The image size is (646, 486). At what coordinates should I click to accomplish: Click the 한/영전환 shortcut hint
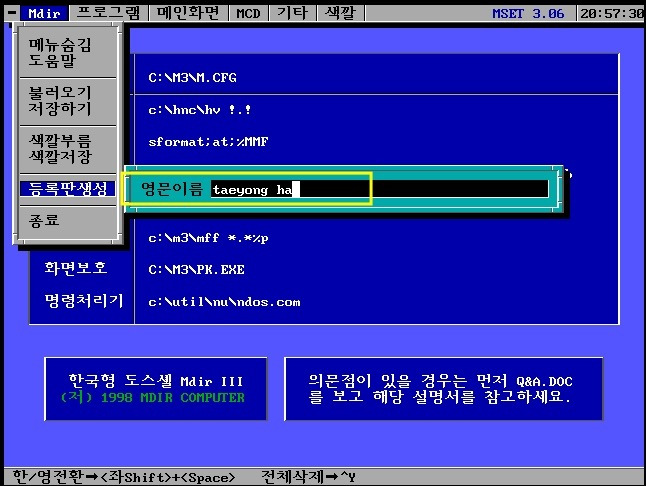pyautogui.click(x=124, y=477)
